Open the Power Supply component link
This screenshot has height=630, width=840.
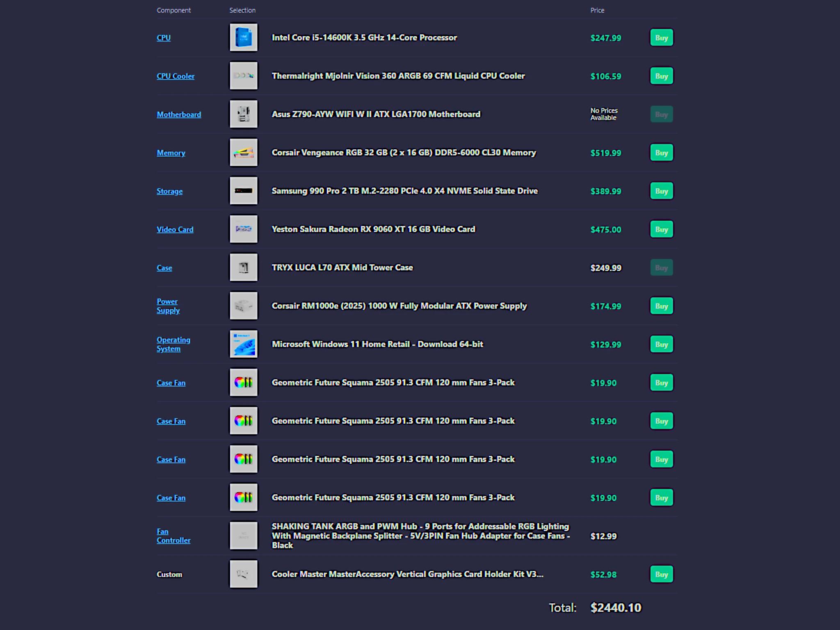168,306
